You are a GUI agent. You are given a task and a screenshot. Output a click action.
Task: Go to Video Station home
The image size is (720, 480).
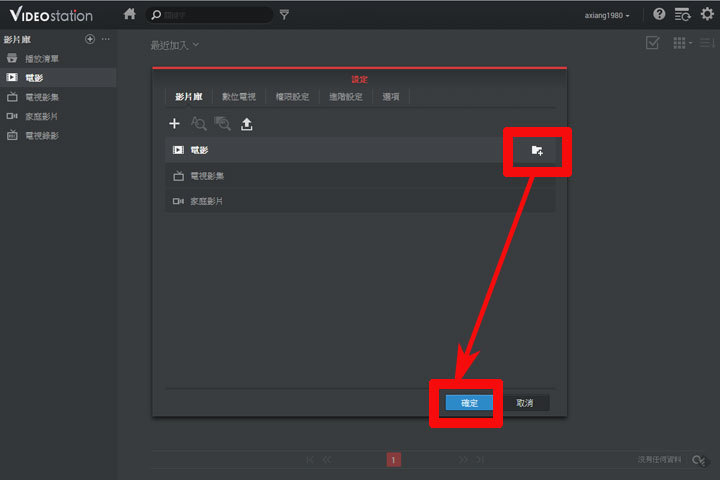pos(130,14)
